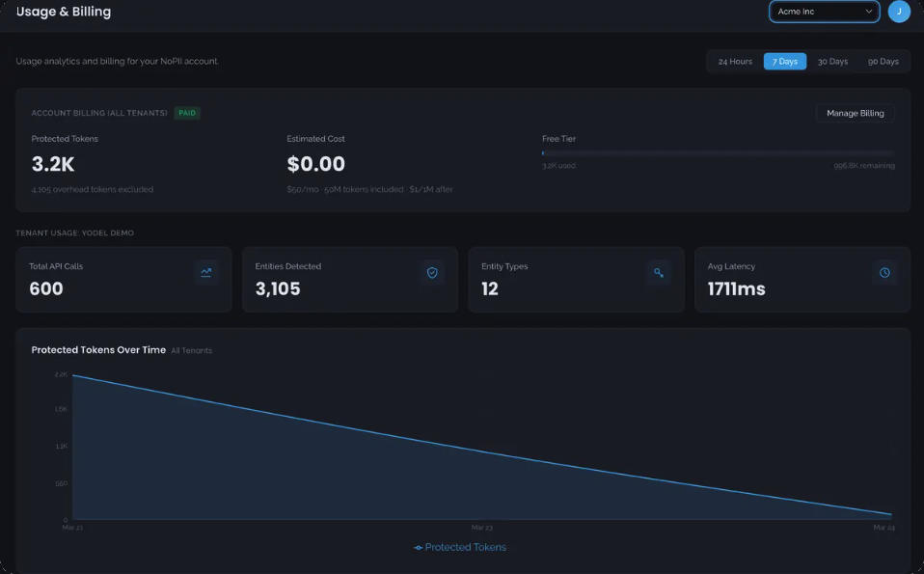Toggle the Protected Tokens chart legend
Screen dimensions: 924x574
(460, 548)
